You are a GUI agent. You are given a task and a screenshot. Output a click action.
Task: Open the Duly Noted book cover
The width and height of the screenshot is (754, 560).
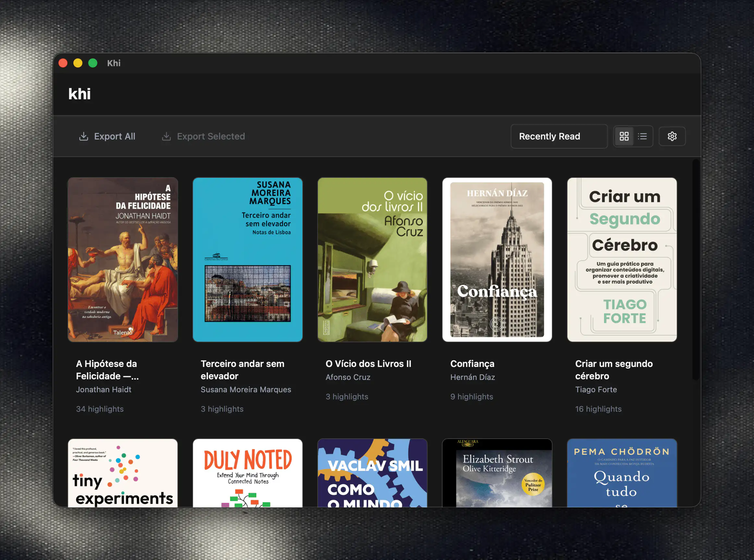click(247, 473)
